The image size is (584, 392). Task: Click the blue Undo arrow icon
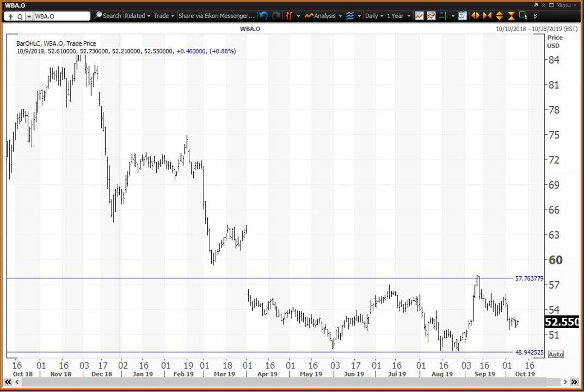pos(263,16)
